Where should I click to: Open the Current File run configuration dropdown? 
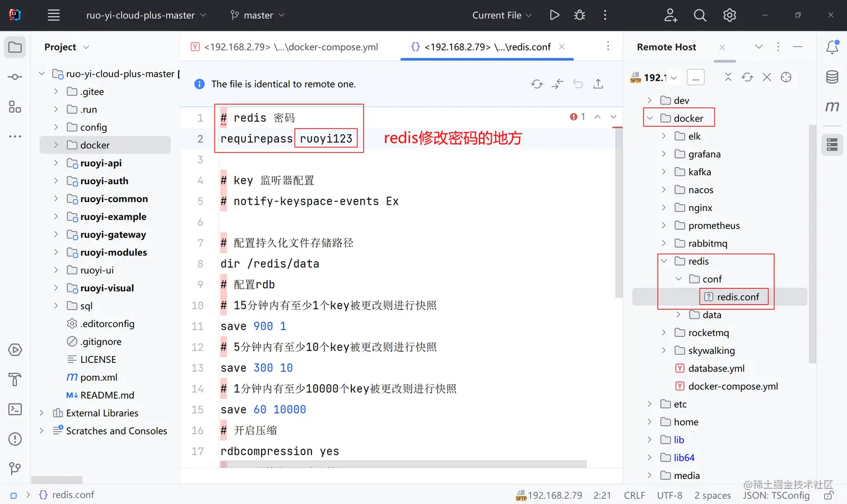(x=502, y=15)
